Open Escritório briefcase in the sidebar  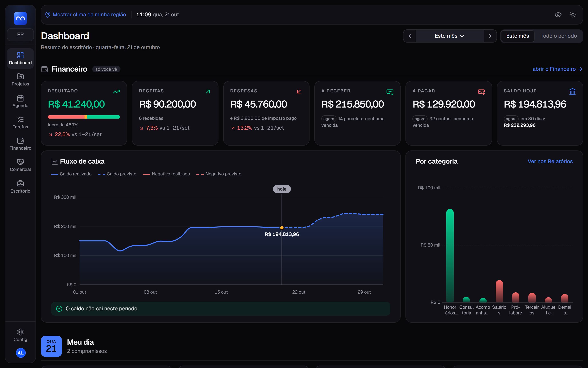click(x=20, y=187)
